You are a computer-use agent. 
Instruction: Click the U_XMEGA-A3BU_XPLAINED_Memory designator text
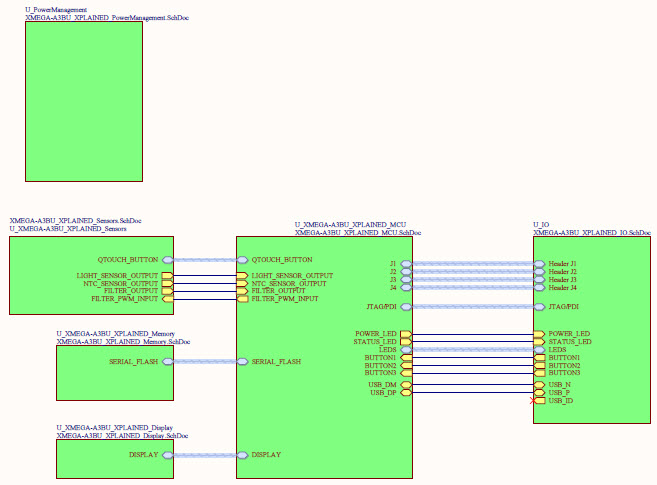click(116, 334)
